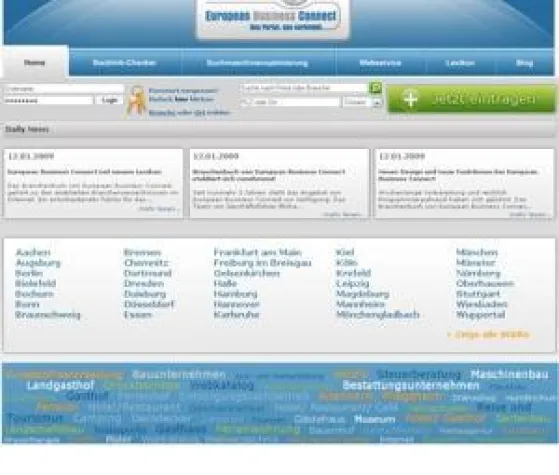Open the first Daily News headline

84,172
